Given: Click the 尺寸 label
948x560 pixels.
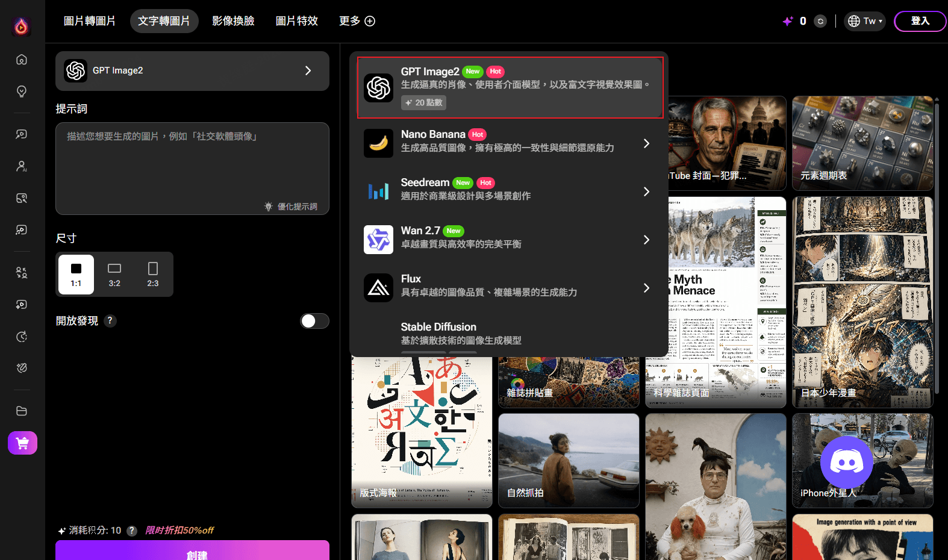Looking at the screenshot, I should pos(66,238).
